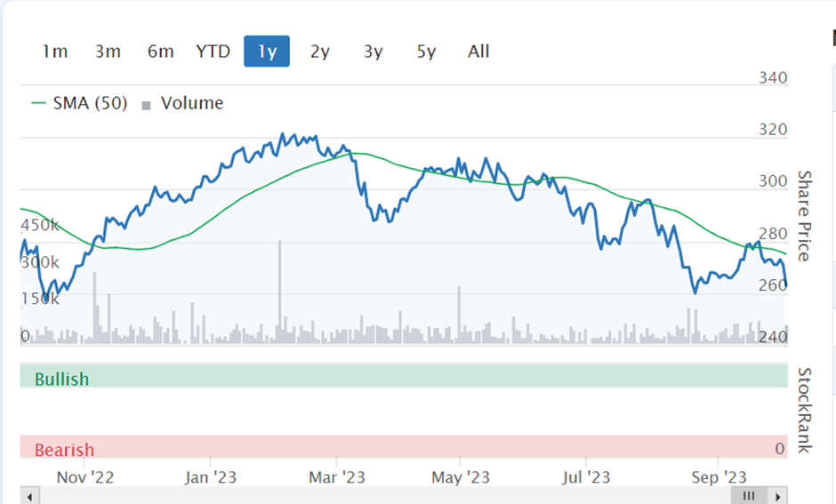Click the 320 share price label
The width and height of the screenshot is (836, 504).
[x=773, y=130]
